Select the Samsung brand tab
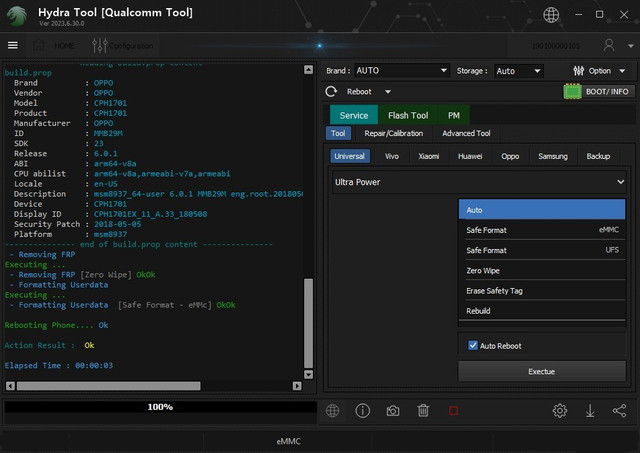 coord(553,156)
